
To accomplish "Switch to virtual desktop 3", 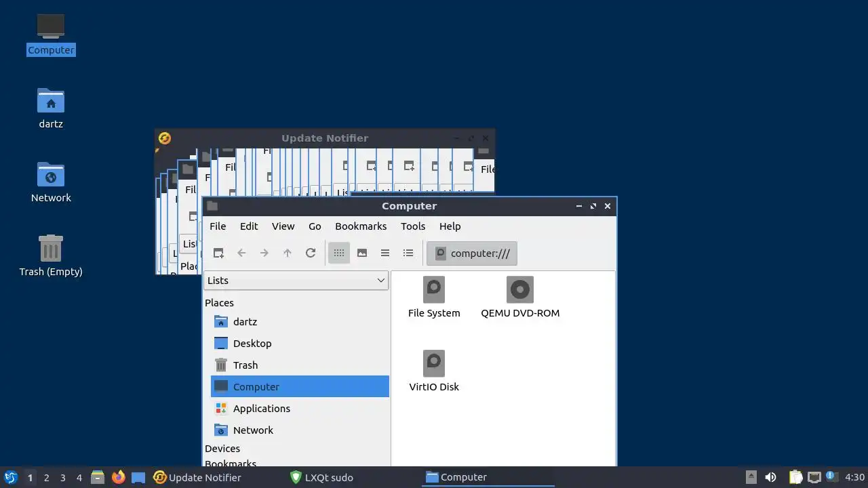I will 62,478.
